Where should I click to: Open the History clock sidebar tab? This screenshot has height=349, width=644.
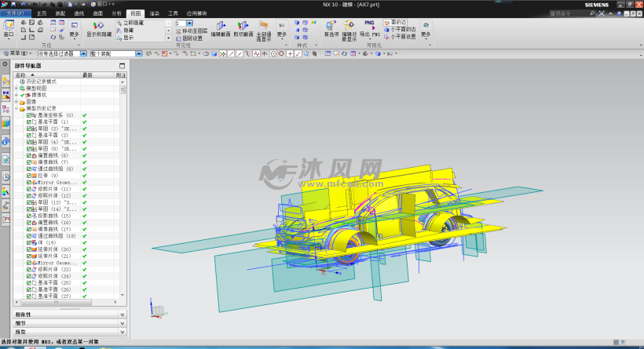(5, 177)
